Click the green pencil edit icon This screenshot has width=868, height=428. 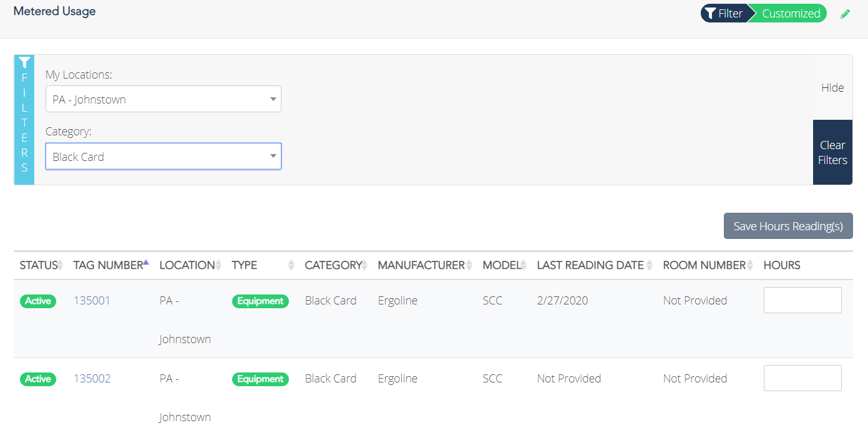(846, 14)
